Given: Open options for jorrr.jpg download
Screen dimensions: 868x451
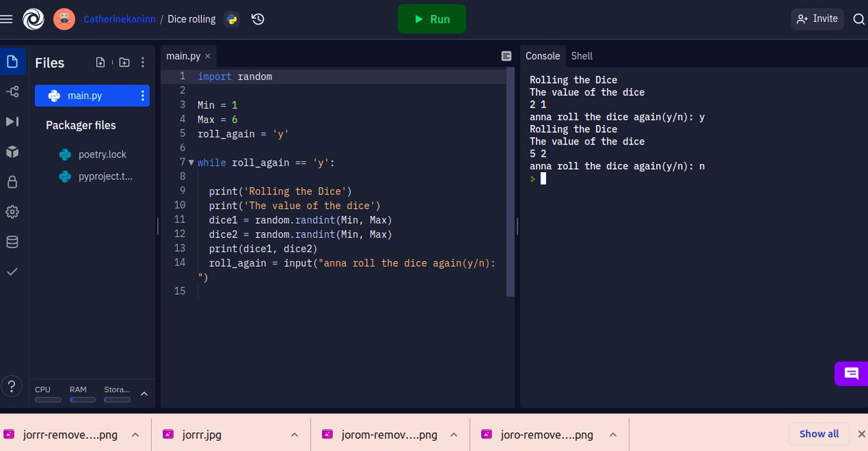Looking at the screenshot, I should click(x=294, y=435).
